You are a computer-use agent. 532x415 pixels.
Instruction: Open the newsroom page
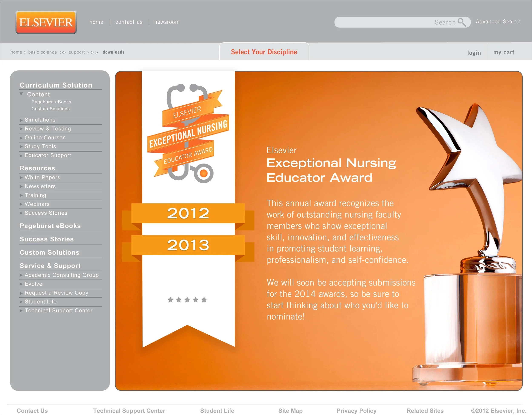click(167, 22)
